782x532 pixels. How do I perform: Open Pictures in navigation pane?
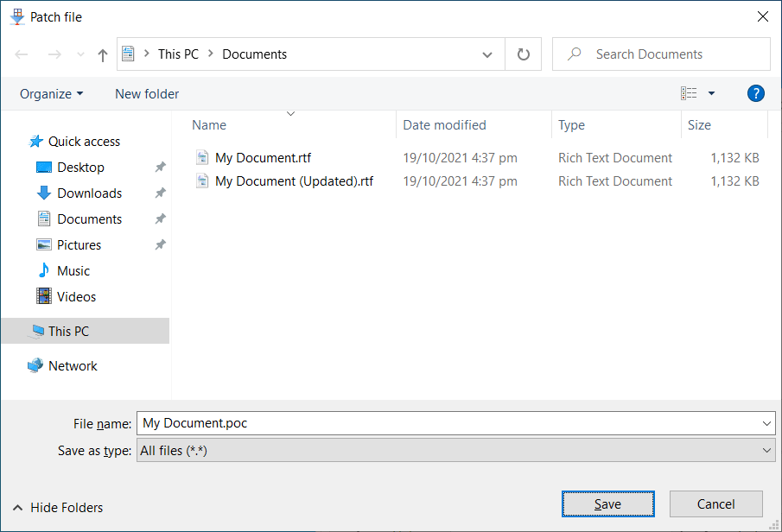pos(79,245)
